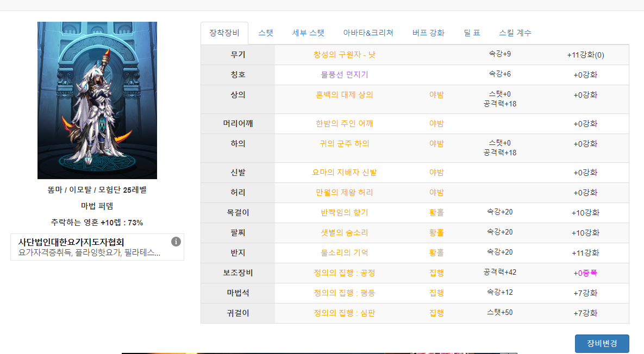The height and width of the screenshot is (354, 644).
Task: Click the 마법석 row label
Action: 238,293
